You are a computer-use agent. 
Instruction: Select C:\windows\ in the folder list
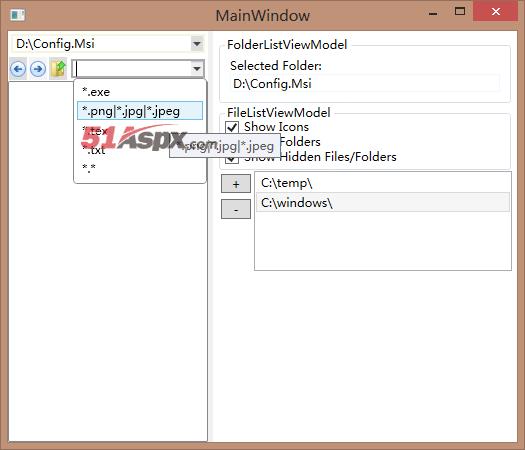[383, 202]
